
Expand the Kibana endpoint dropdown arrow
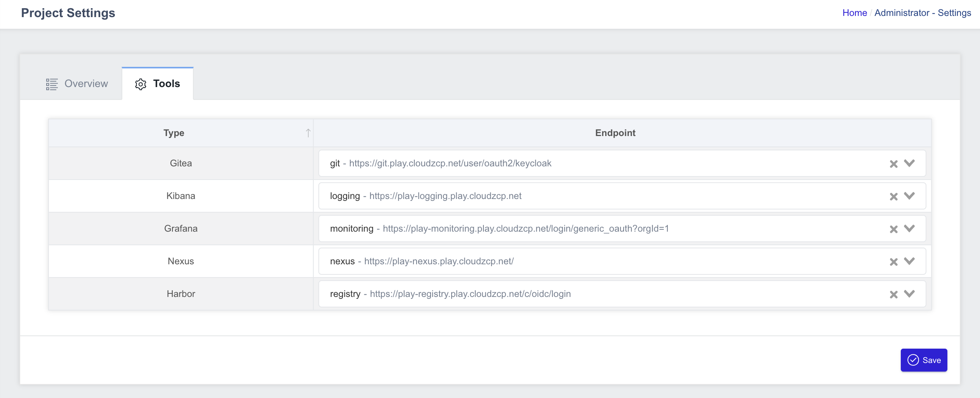[x=909, y=196]
